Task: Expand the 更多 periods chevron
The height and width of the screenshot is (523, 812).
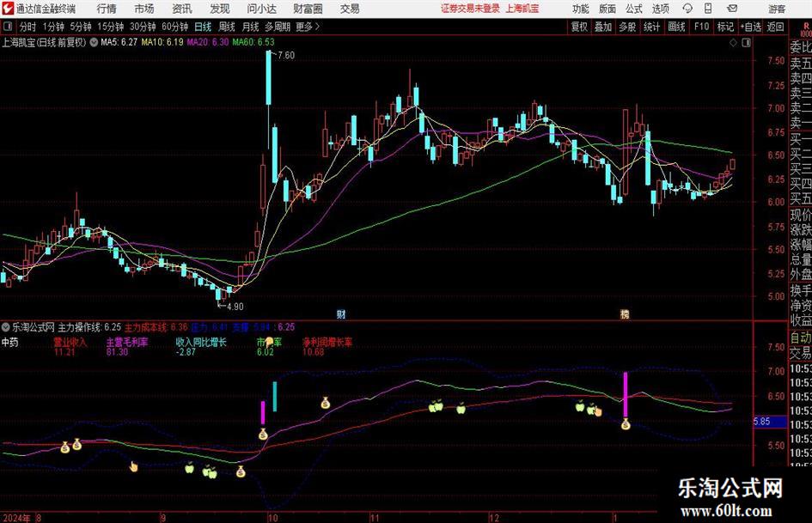Action: pos(317,27)
